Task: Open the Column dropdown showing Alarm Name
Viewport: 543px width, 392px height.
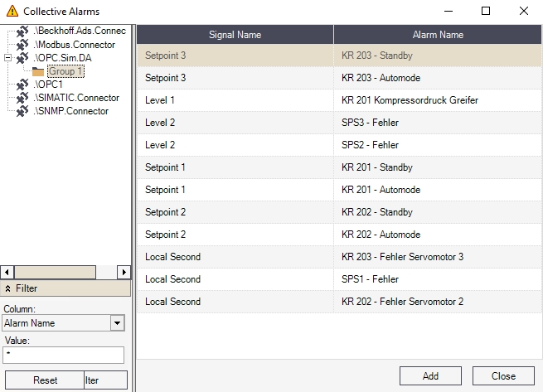Action: point(117,323)
